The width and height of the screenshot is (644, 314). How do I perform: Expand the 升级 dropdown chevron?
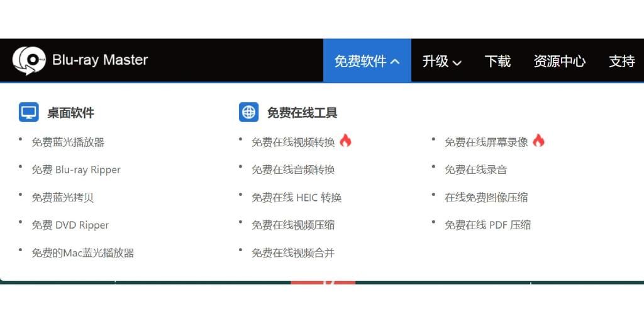coord(457,63)
